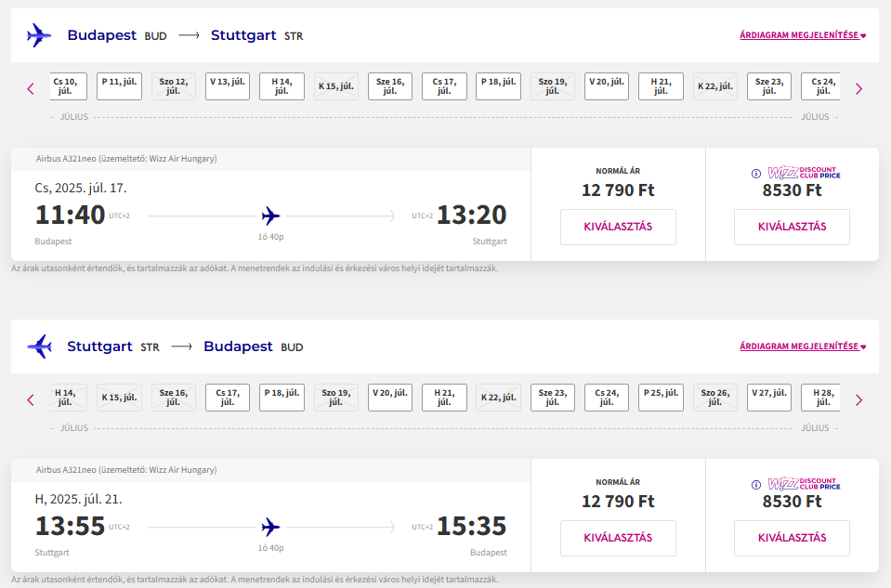The width and height of the screenshot is (891, 588).
Task: Choose outbound Discount Club price 8530 Ft
Action: click(x=793, y=227)
